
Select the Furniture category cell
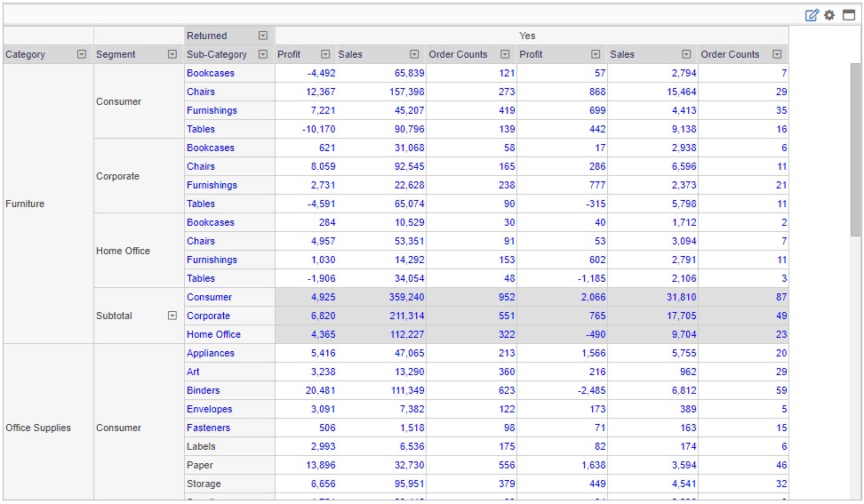(x=49, y=204)
